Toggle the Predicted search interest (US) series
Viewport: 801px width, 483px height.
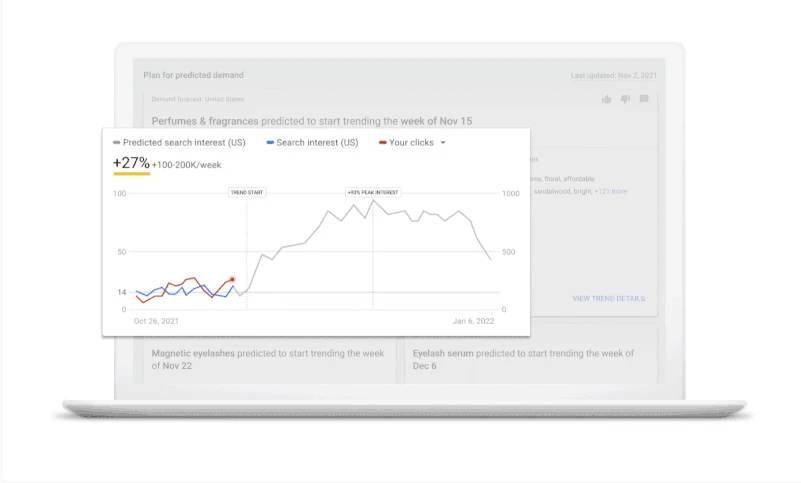(x=184, y=143)
